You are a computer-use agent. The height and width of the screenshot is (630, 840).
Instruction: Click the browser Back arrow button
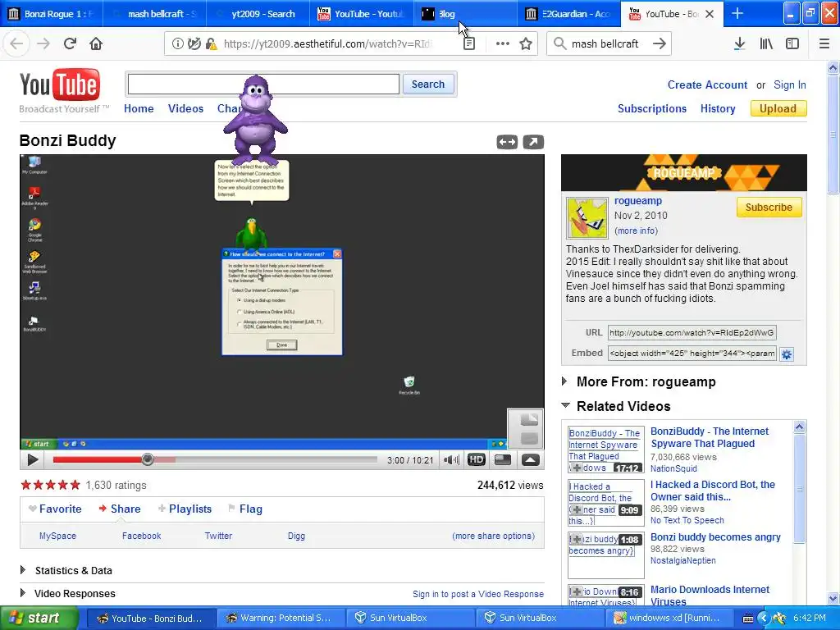[x=16, y=44]
